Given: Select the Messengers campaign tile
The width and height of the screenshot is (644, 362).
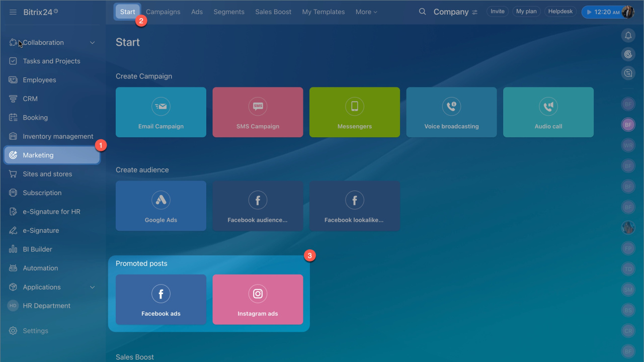Looking at the screenshot, I should (x=355, y=112).
